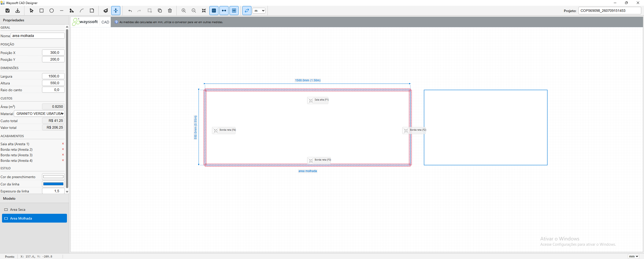Click the Borda reta (F2) edge label

(414, 130)
